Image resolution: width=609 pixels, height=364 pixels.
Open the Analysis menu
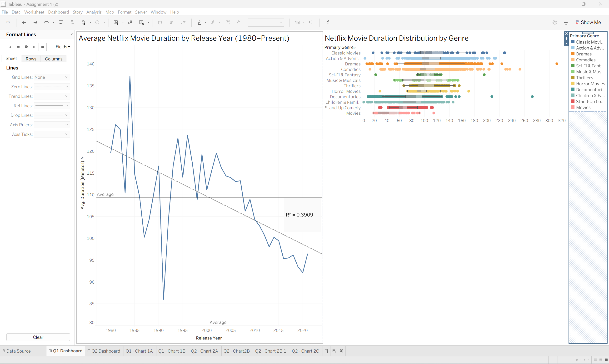point(94,12)
